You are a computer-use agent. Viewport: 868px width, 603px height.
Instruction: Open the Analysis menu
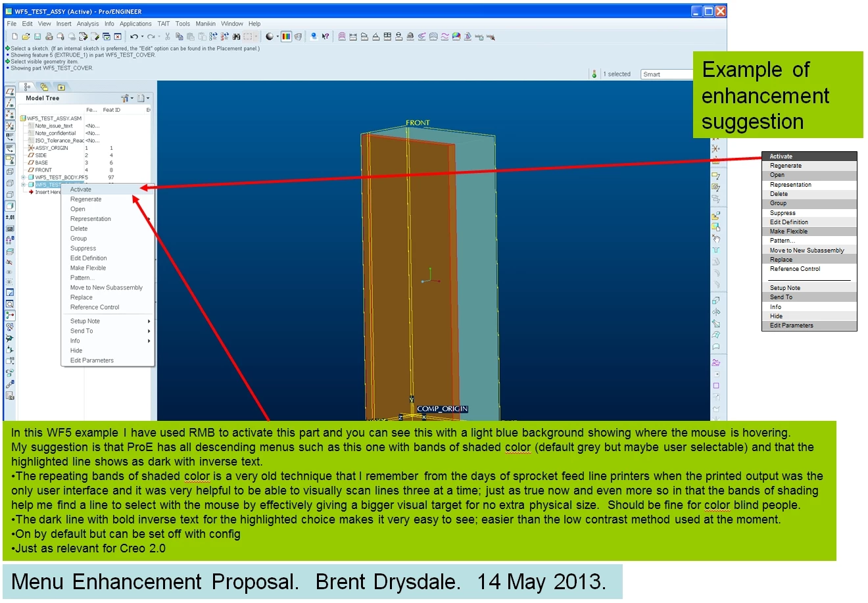pyautogui.click(x=87, y=24)
